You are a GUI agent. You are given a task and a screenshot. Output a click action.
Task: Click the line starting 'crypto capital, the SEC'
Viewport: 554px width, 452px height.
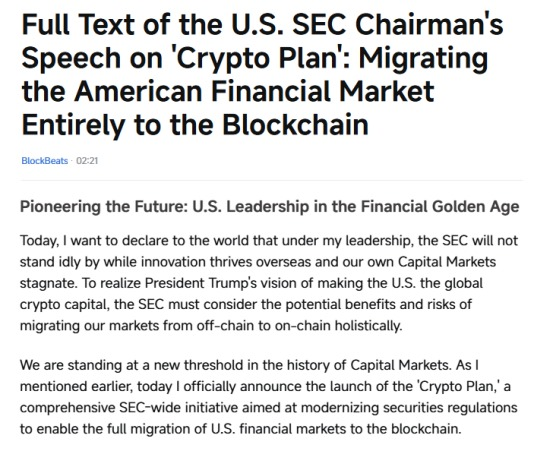(x=246, y=305)
